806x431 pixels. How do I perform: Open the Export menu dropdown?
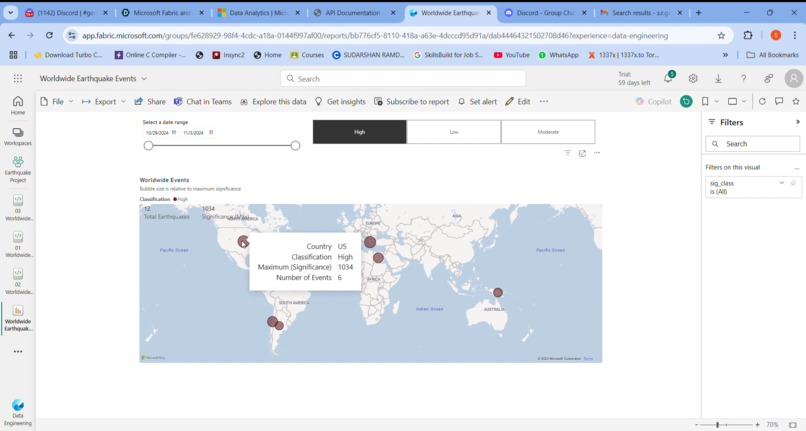(x=104, y=101)
